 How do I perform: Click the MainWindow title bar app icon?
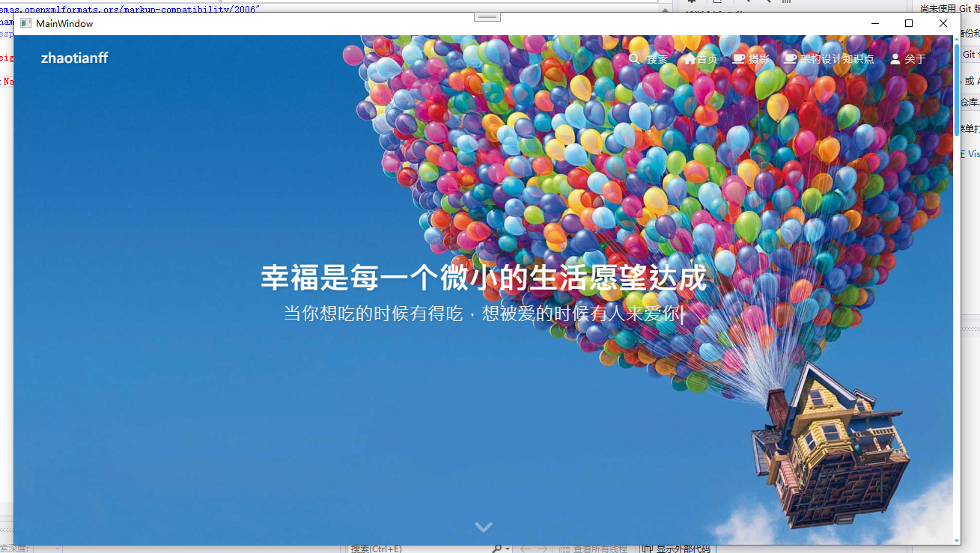[x=25, y=23]
